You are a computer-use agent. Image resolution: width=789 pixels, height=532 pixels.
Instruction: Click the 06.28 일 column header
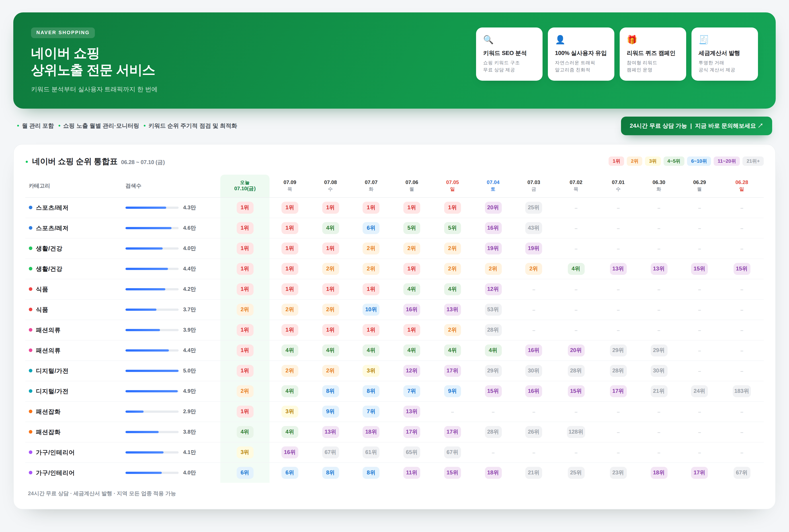[742, 186]
